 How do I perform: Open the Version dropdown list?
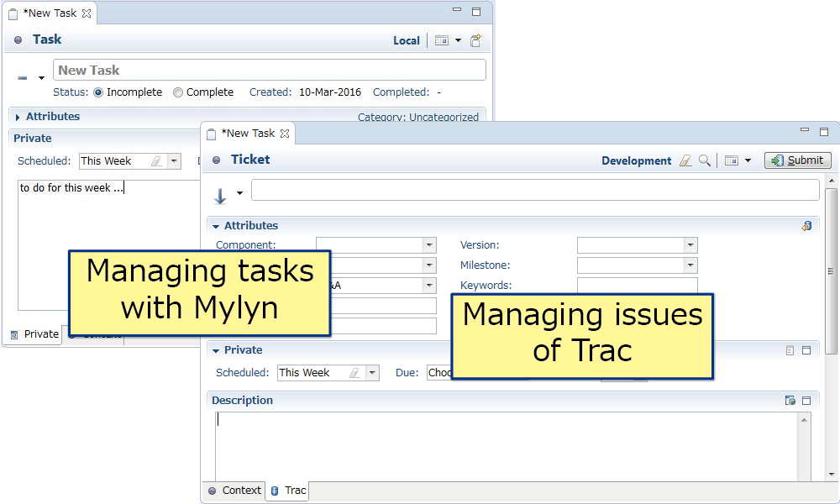pos(690,245)
